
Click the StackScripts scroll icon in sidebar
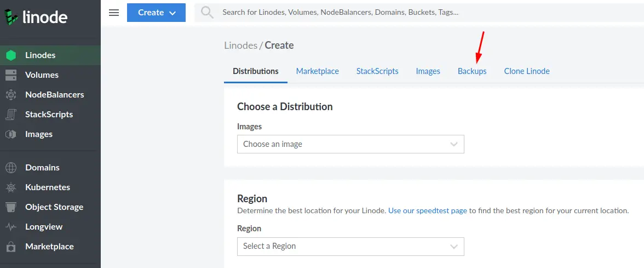click(x=11, y=115)
